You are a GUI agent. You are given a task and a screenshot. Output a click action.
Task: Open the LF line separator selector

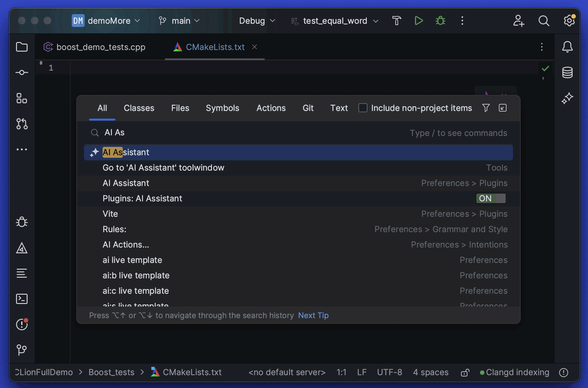(x=362, y=372)
